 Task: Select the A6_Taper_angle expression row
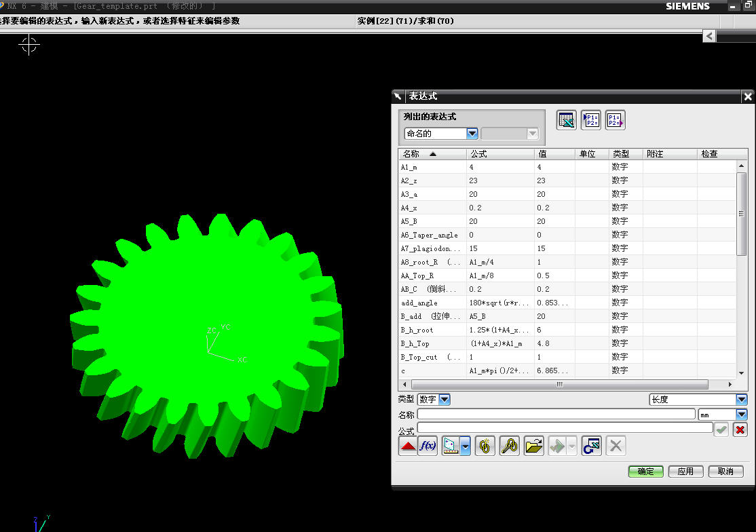point(567,235)
